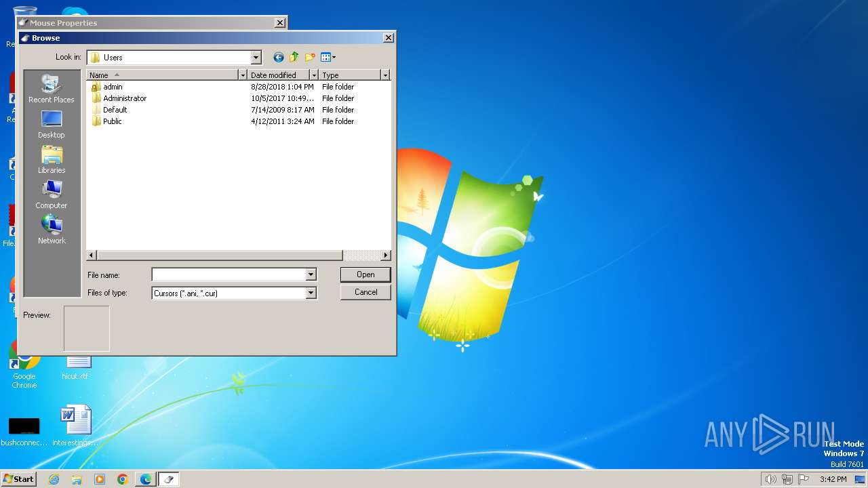Close the Mouse Properties window
Viewport: 868px width, 488px height.
(x=280, y=23)
